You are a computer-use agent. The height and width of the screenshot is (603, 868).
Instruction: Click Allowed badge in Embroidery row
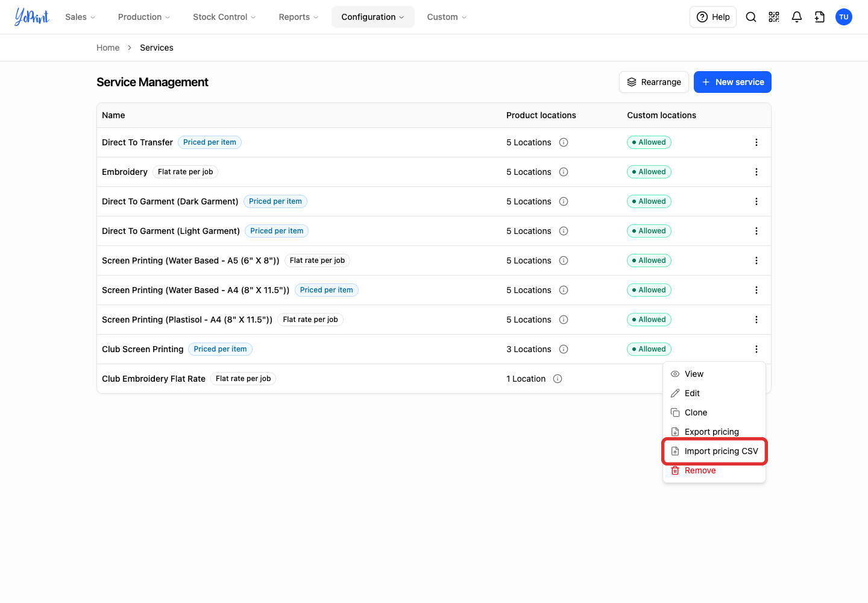click(649, 172)
